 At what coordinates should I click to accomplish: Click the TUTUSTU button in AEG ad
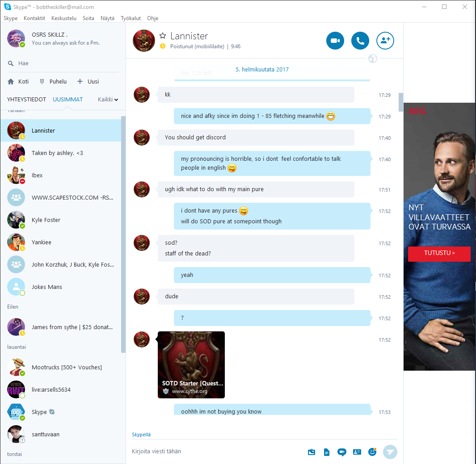pos(439,254)
